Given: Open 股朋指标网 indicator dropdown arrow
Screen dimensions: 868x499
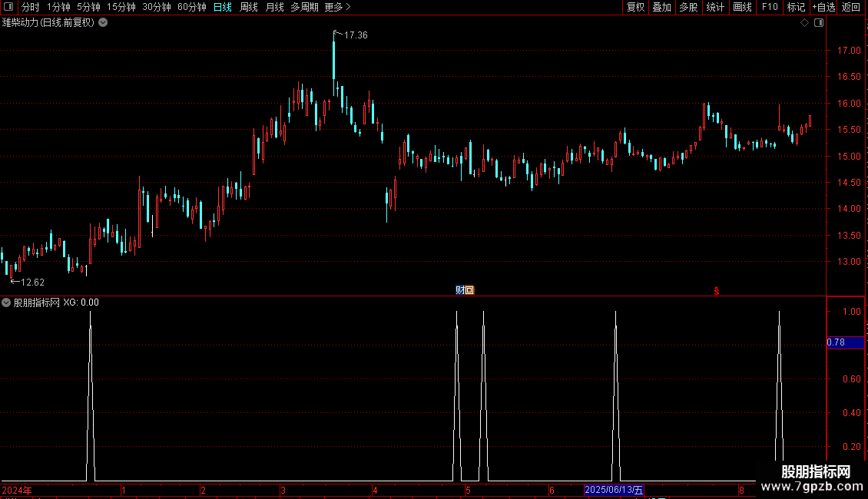Looking at the screenshot, I should tap(6, 302).
